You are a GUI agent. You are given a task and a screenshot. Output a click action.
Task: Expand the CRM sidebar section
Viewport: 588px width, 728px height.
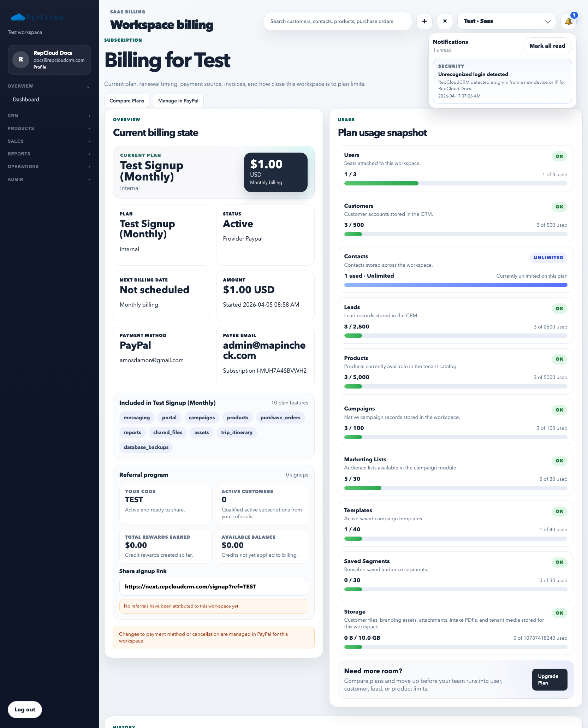tap(49, 116)
